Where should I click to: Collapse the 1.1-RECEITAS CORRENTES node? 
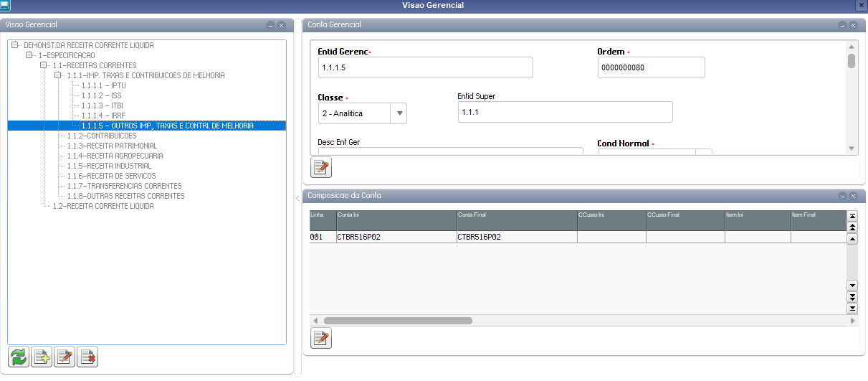tap(44, 65)
